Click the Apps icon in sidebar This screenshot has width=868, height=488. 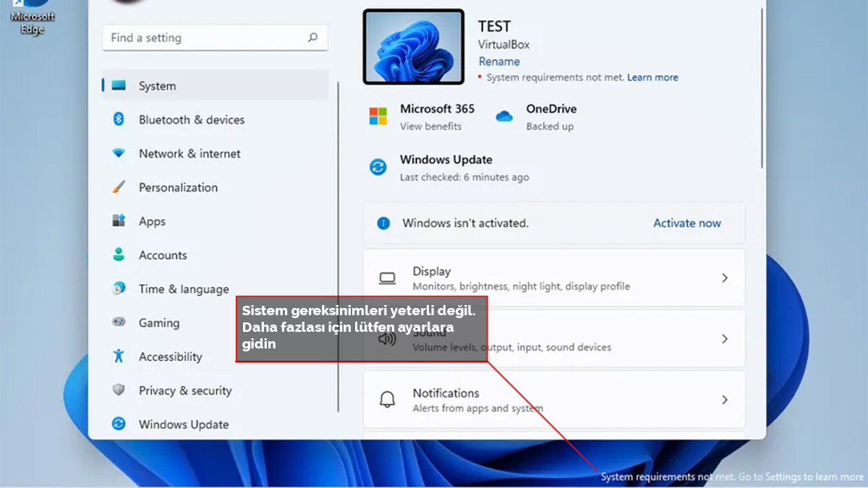click(x=119, y=221)
